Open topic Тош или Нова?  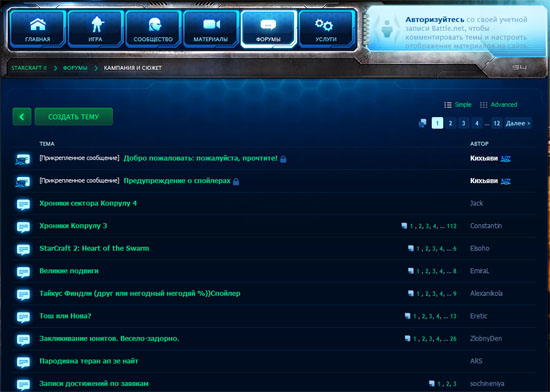pyautogui.click(x=65, y=316)
